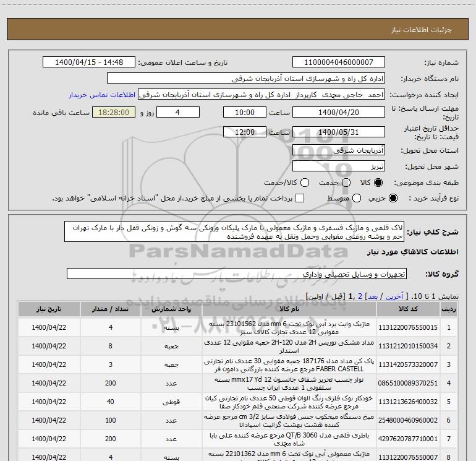Screen dimensions: 476x461
Task: Click the remaining time field 18:28:00
Action: (x=114, y=113)
